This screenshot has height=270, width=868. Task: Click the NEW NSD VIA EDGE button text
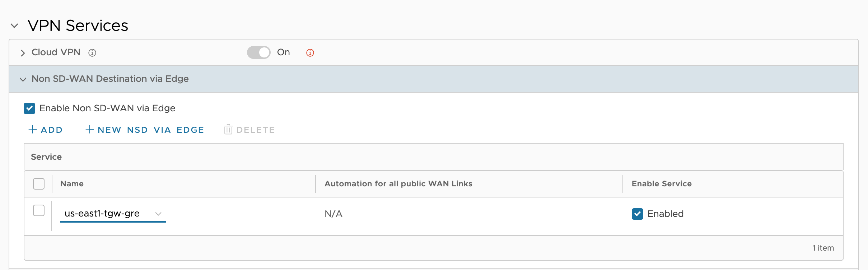(x=151, y=130)
